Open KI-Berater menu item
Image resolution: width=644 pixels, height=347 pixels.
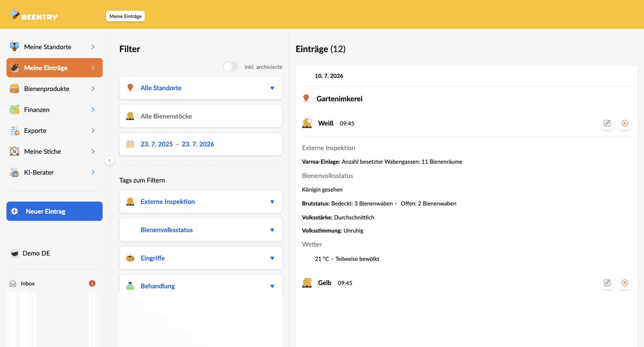coord(55,172)
